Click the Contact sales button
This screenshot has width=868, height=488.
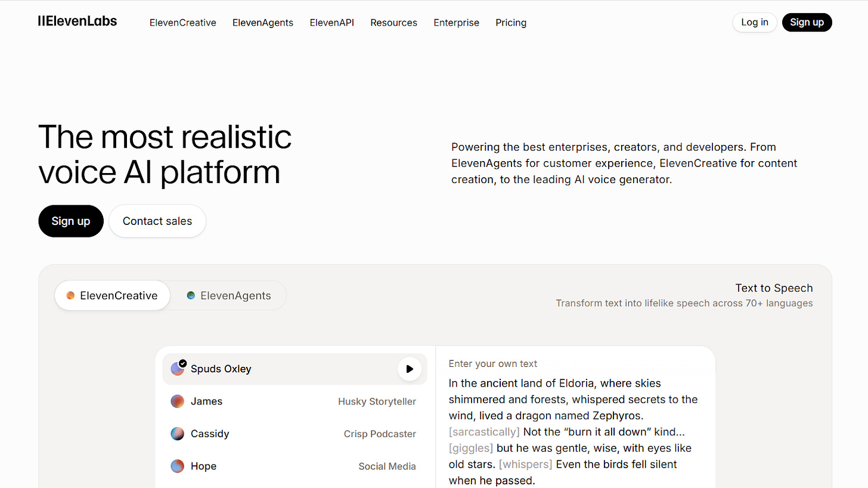point(157,221)
